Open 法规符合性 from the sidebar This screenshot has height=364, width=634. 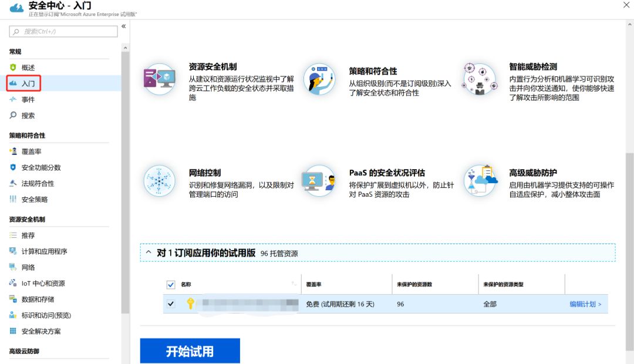click(x=38, y=183)
